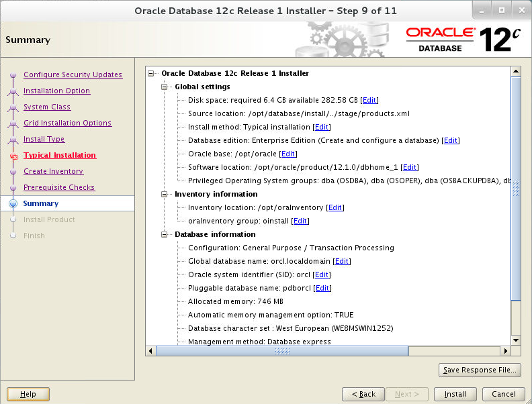Click the Prerequisite Checks step bullet icon
The width and height of the screenshot is (532, 404).
tap(13, 187)
